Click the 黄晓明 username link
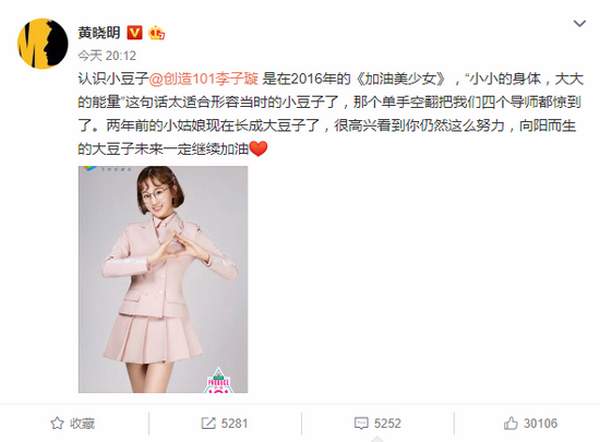The height and width of the screenshot is (442, 600). (99, 33)
